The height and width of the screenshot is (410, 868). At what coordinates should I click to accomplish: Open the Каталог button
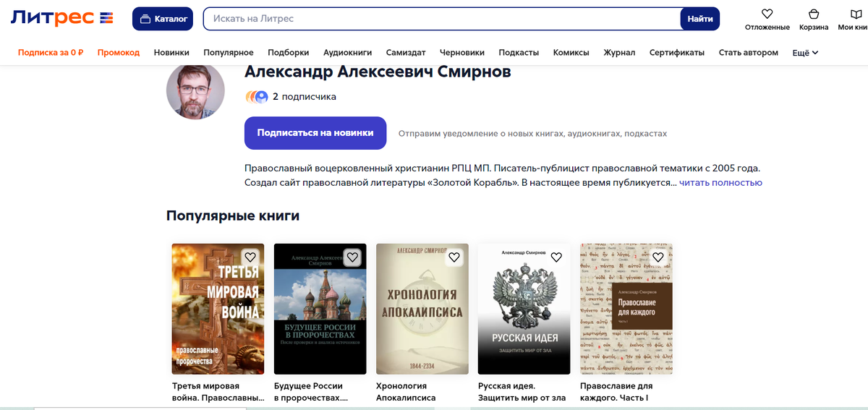coord(163,19)
